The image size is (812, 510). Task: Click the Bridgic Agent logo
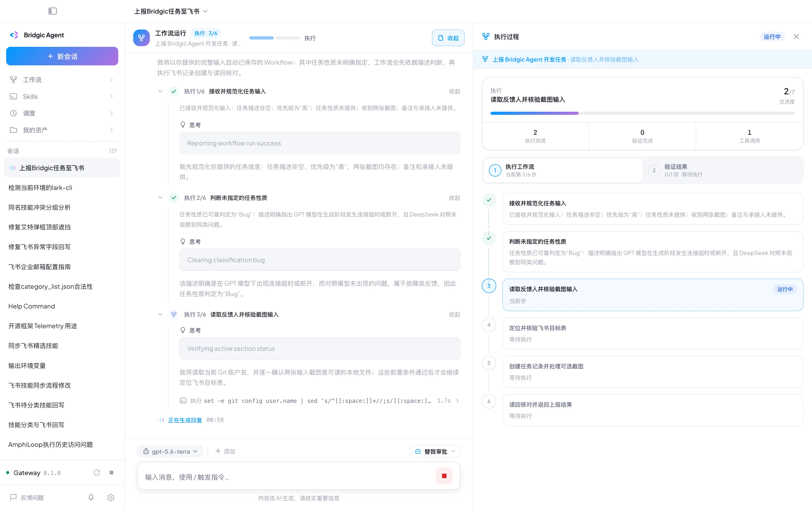pos(14,35)
